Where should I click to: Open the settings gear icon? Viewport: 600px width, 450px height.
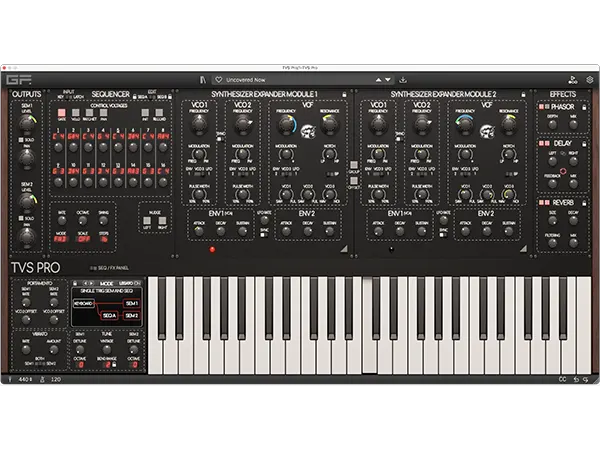[590, 80]
